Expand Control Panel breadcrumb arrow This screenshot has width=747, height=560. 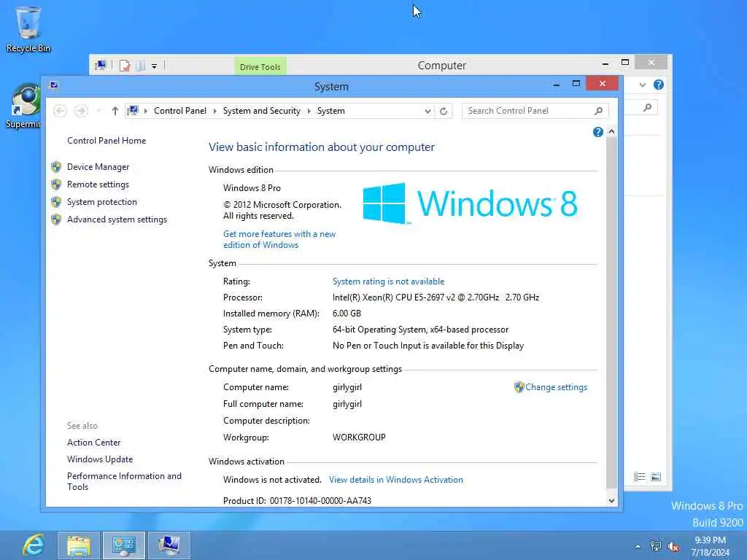pos(215,111)
